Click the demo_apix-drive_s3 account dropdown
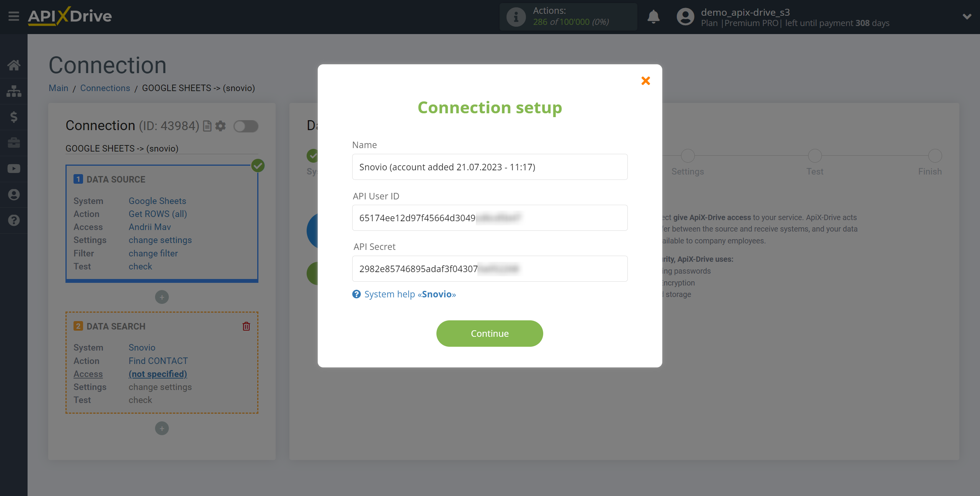980x496 pixels. coord(966,16)
